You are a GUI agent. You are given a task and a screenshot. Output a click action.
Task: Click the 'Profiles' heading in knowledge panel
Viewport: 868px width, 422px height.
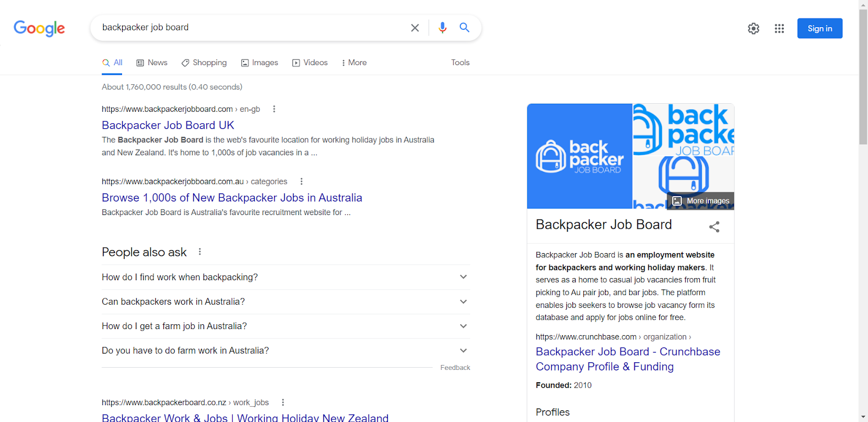[x=553, y=412]
